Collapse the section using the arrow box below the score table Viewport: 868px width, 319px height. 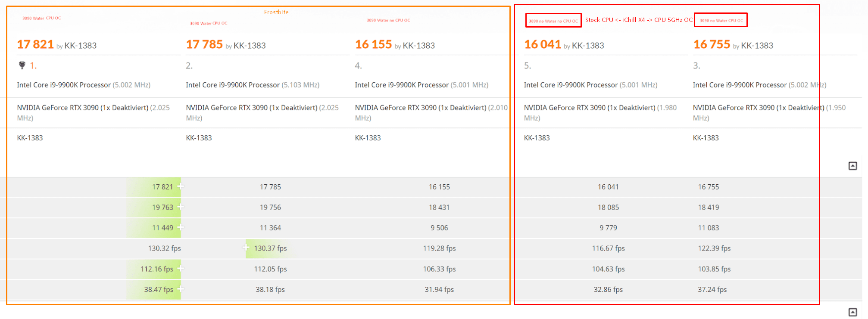coord(852,312)
